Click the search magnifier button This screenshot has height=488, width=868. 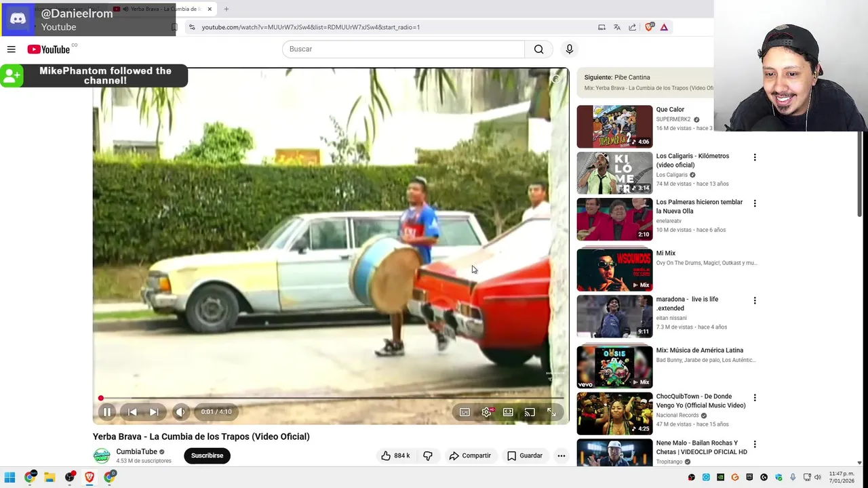point(538,49)
